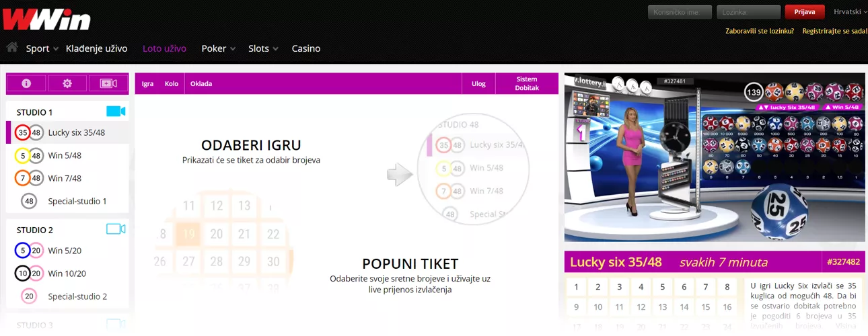Expand the Sport menu
Viewport: 868px width, 336px height.
[x=42, y=48]
